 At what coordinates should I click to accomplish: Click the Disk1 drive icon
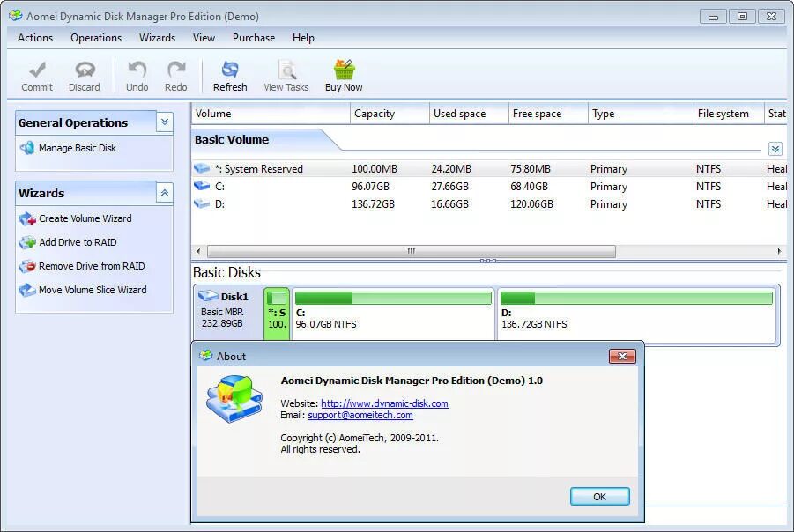(208, 296)
